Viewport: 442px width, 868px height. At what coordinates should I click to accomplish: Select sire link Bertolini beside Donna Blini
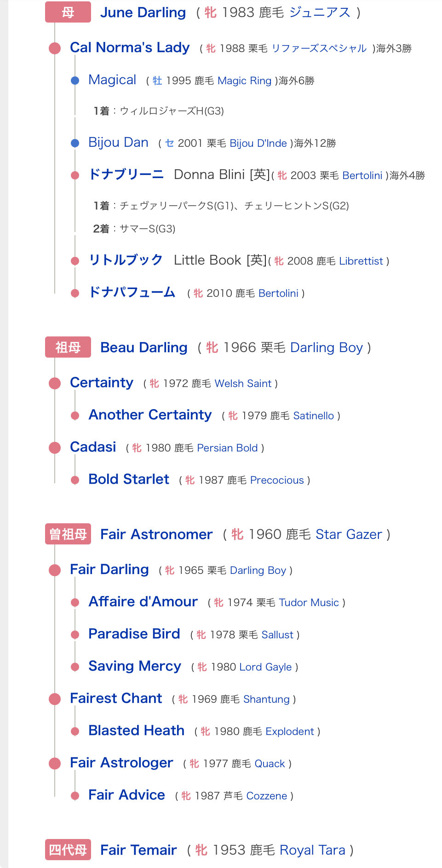point(362,175)
